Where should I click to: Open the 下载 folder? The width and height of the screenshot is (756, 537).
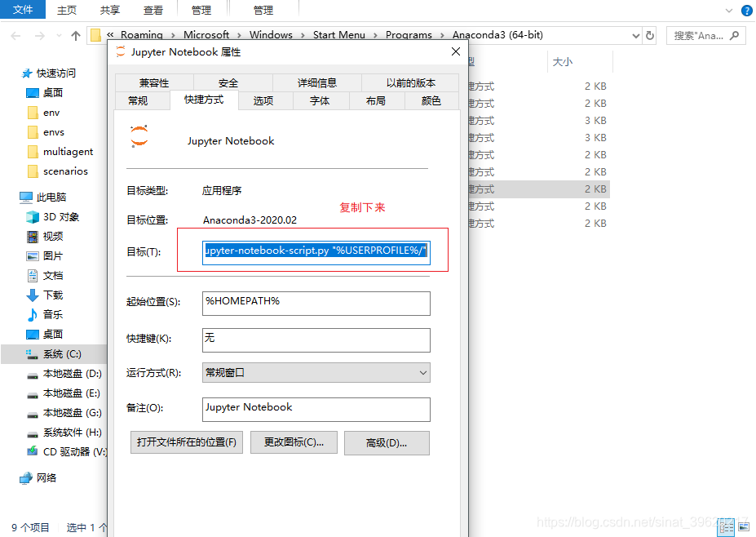click(44, 295)
